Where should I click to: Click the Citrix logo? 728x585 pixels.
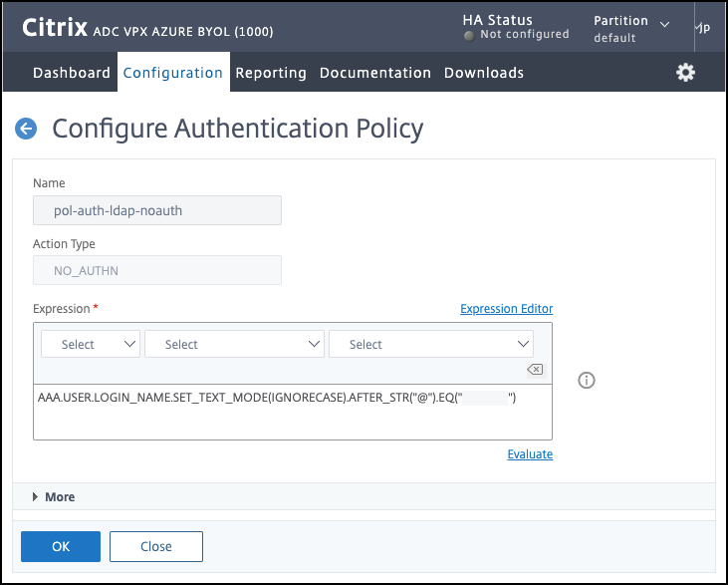point(55,28)
